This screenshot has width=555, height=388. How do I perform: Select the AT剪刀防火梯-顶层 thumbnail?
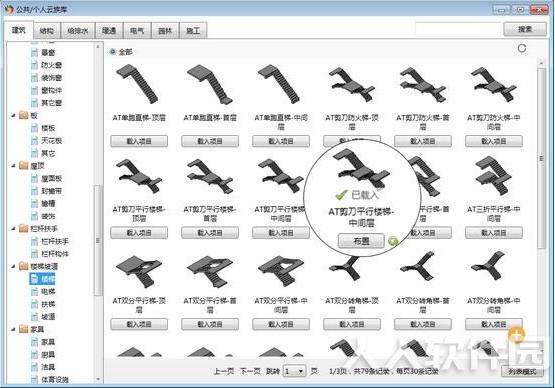tap(351, 84)
